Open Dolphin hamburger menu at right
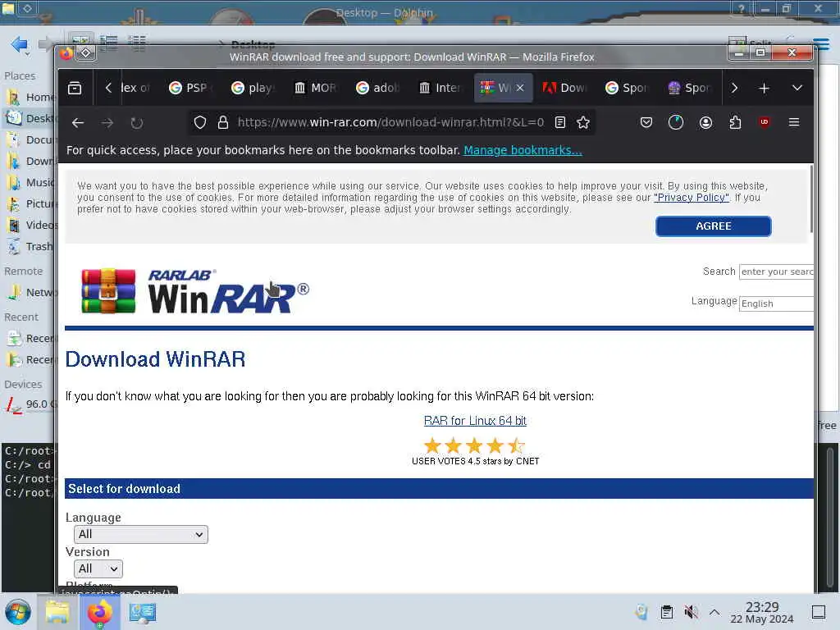 tap(821, 44)
